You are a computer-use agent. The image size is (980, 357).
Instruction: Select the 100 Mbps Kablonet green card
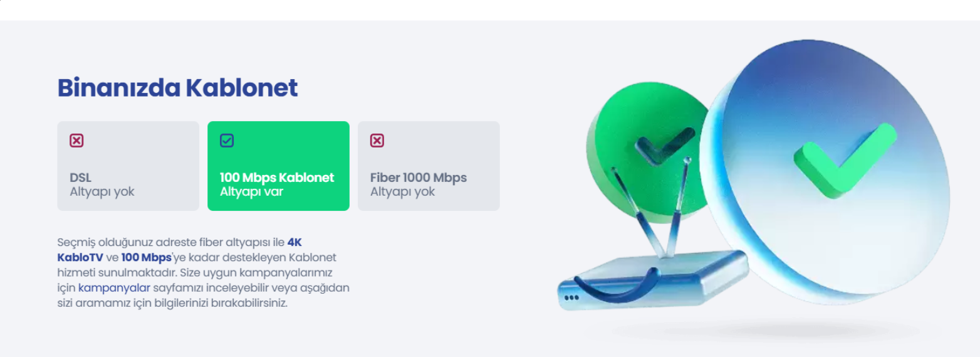[x=278, y=166]
